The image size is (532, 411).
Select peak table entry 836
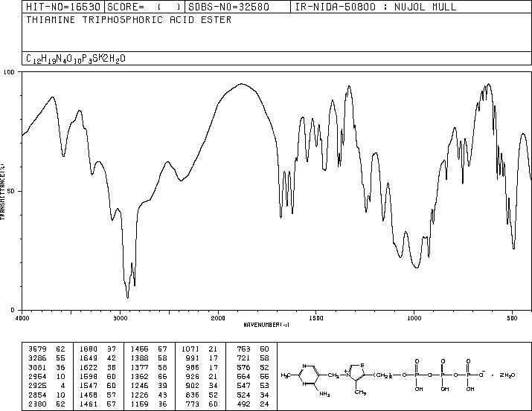point(193,395)
